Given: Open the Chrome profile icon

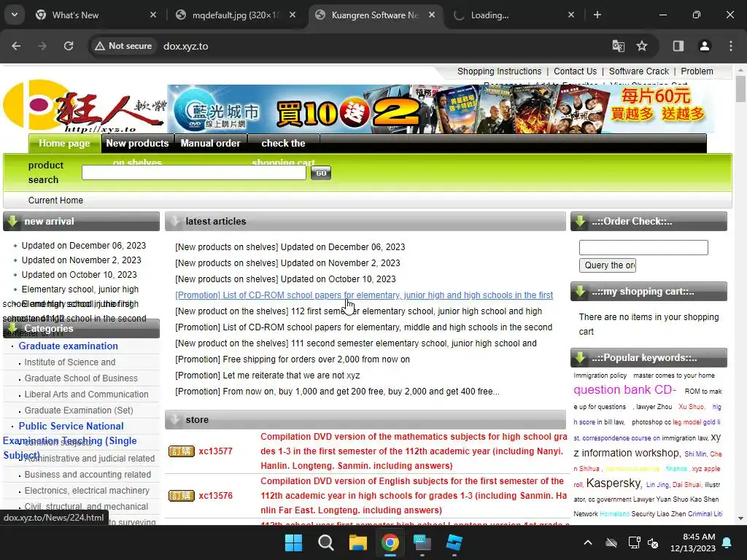Looking at the screenshot, I should click(705, 46).
